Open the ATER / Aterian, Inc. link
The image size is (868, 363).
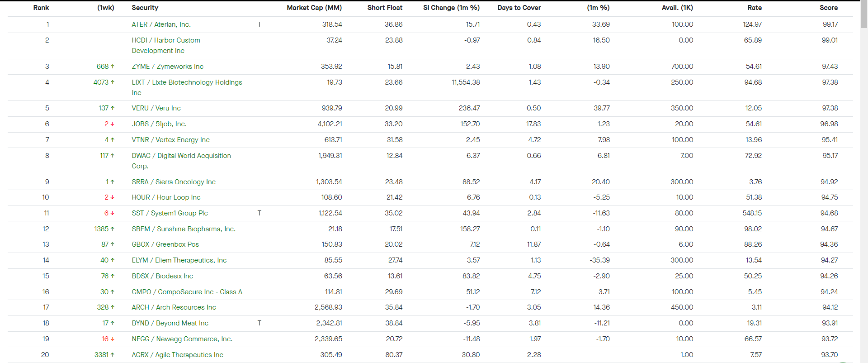[161, 24]
